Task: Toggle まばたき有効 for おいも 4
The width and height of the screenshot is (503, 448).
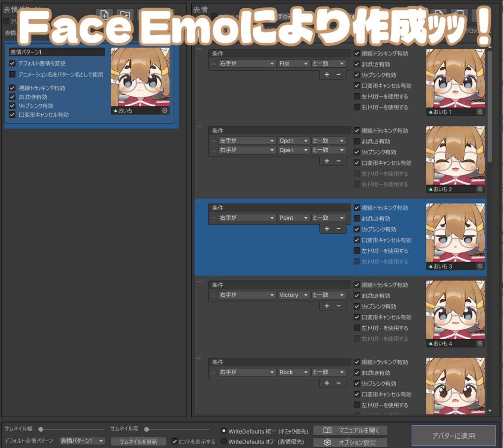Action: point(357,295)
